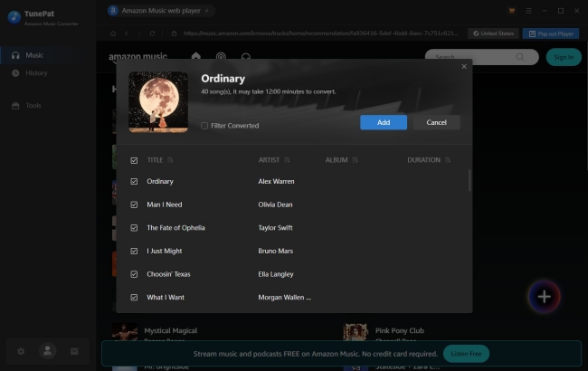Screen dimensions: 588x371
Task: Uncheck the Man I Need checkbox
Action: [134, 205]
